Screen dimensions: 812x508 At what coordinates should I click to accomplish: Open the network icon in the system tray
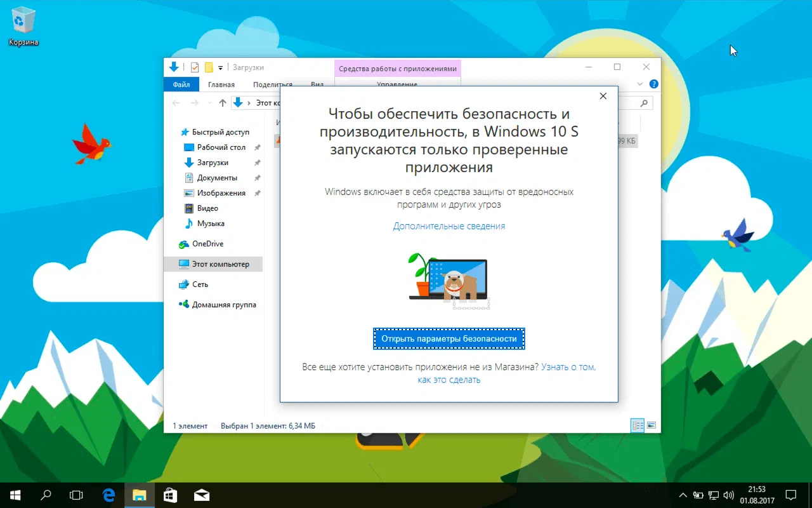pyautogui.click(x=714, y=495)
